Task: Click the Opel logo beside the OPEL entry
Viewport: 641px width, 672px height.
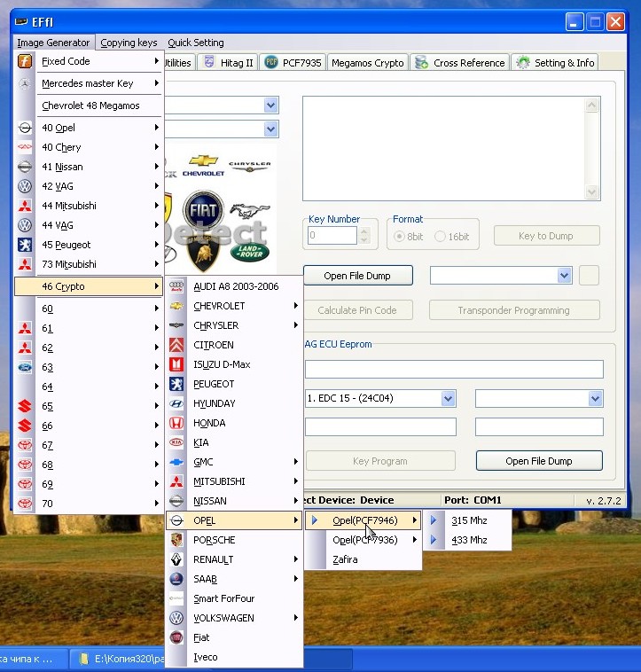Action: coord(176,520)
